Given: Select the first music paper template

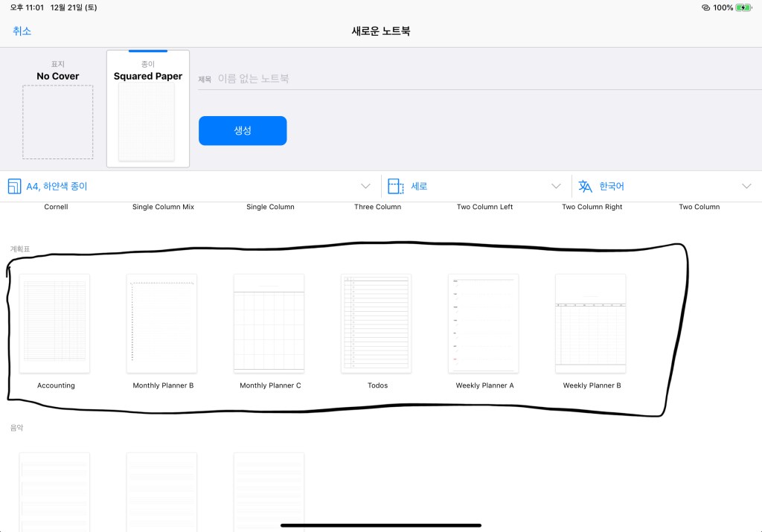Looking at the screenshot, I should point(55,491).
